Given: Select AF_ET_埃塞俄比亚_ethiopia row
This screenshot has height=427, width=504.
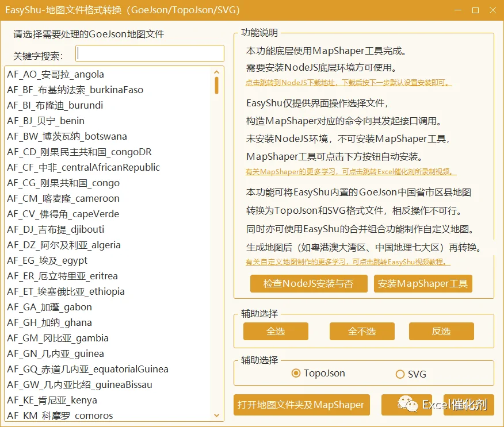Looking at the screenshot, I should [x=109, y=291].
